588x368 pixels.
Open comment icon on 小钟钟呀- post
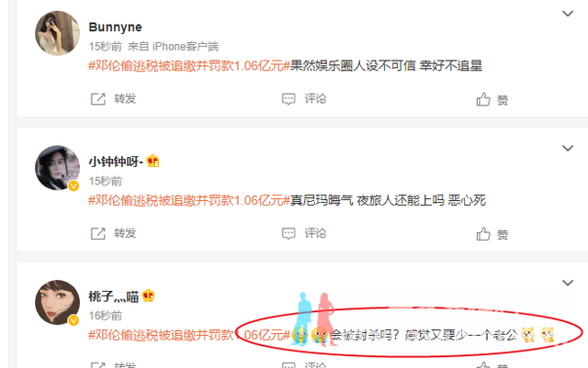[288, 234]
